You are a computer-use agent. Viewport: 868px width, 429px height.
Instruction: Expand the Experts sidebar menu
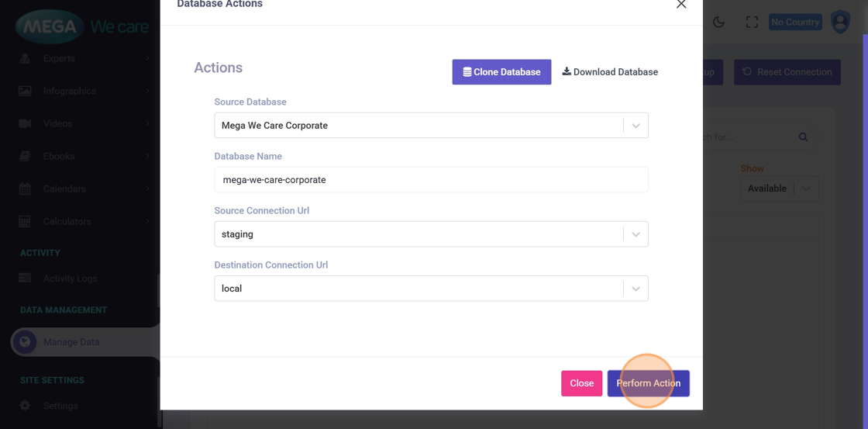coord(77,58)
